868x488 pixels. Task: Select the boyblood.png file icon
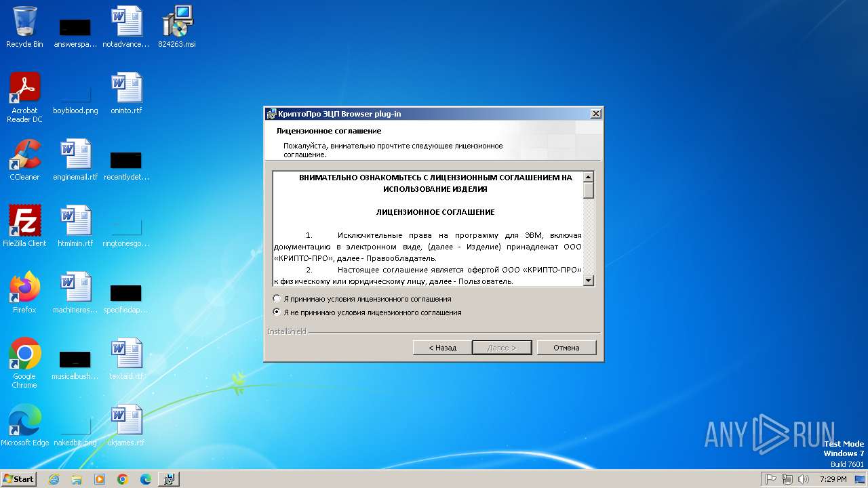click(75, 99)
